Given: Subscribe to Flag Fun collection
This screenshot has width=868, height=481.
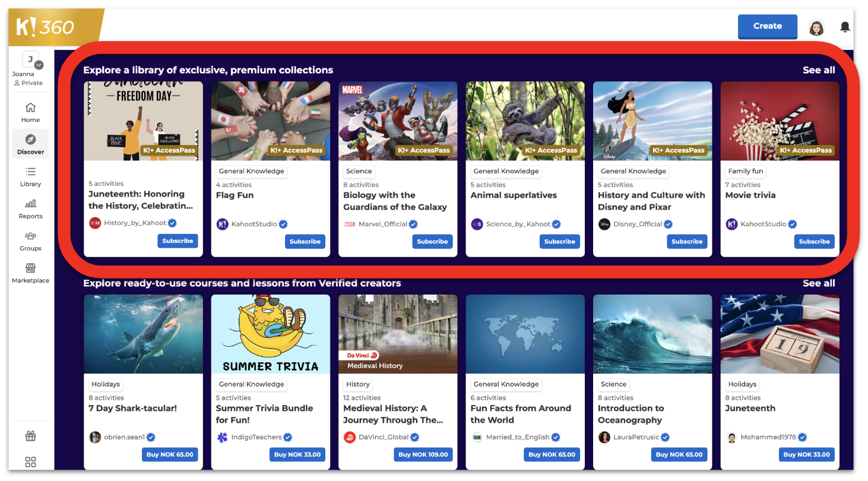Looking at the screenshot, I should [x=305, y=242].
